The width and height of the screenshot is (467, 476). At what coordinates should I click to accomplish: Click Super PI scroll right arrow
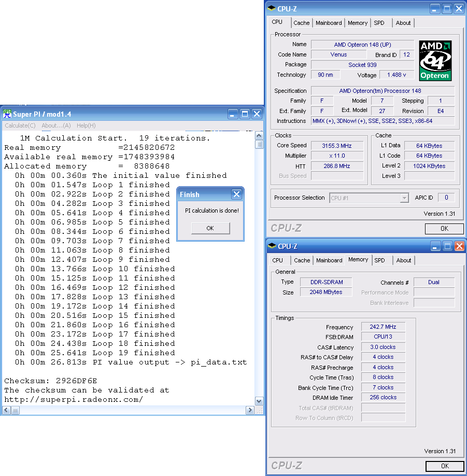pos(250,410)
